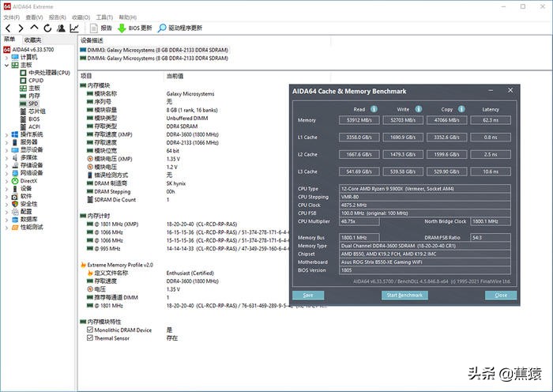Screen dimensions: 553x392
Task: Click the 数据库 tree item icon
Action: [15, 220]
